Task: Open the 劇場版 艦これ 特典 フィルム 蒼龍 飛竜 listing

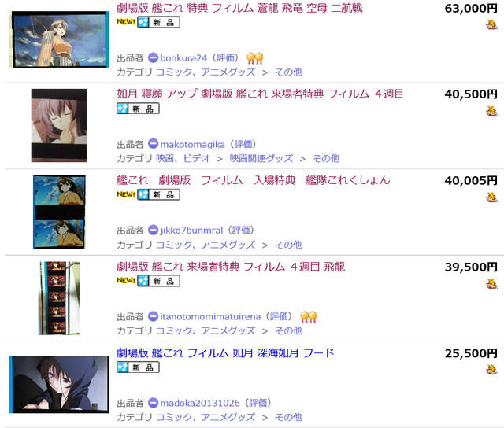Action: tap(239, 8)
